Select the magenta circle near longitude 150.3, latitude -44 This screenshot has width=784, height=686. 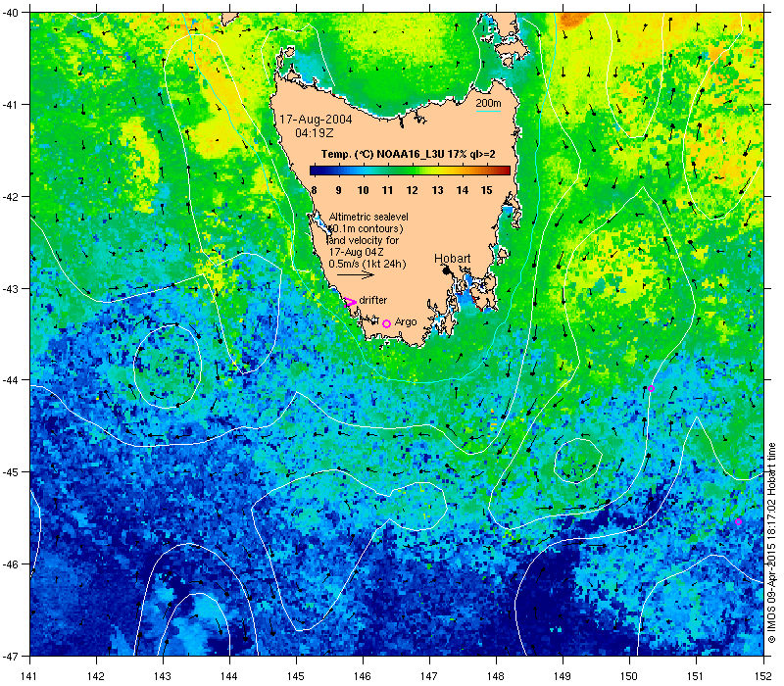coord(651,388)
